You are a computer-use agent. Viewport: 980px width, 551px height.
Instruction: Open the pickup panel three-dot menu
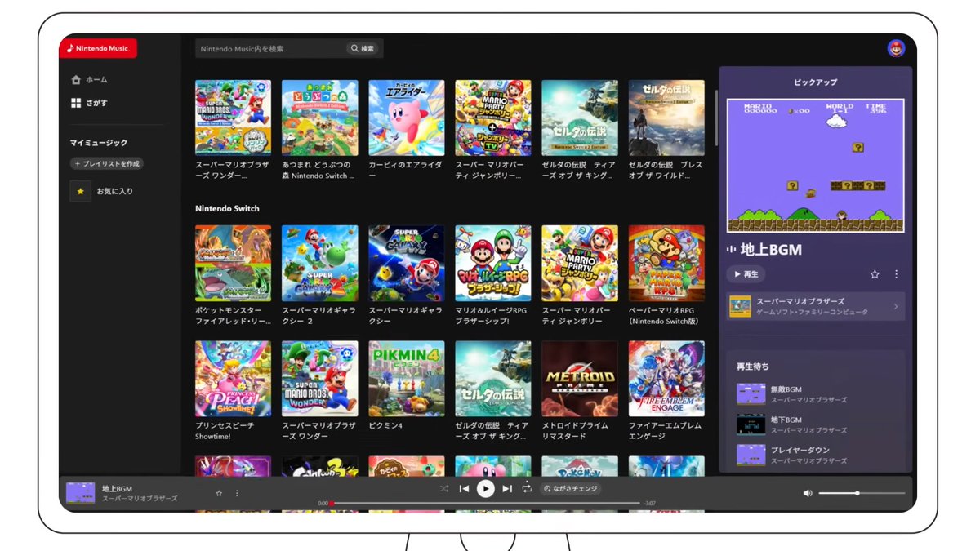[x=896, y=274]
